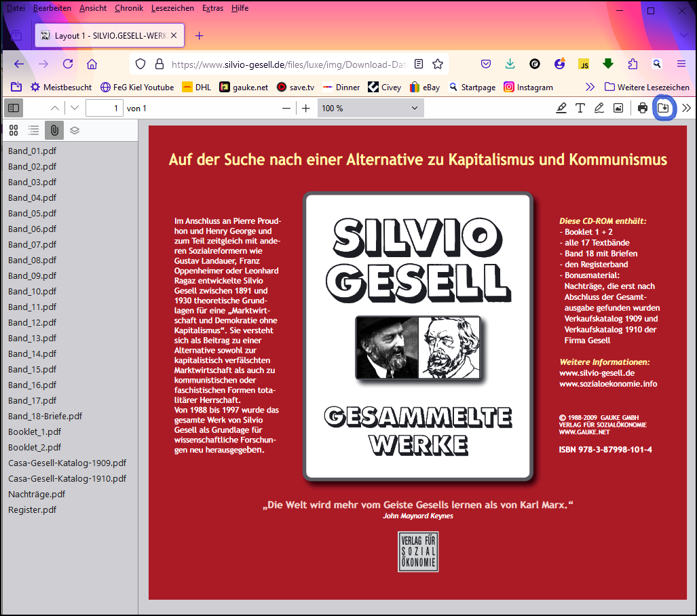Open attachment Register.pdf
Viewport: 697px width, 616px height.
coord(32,509)
